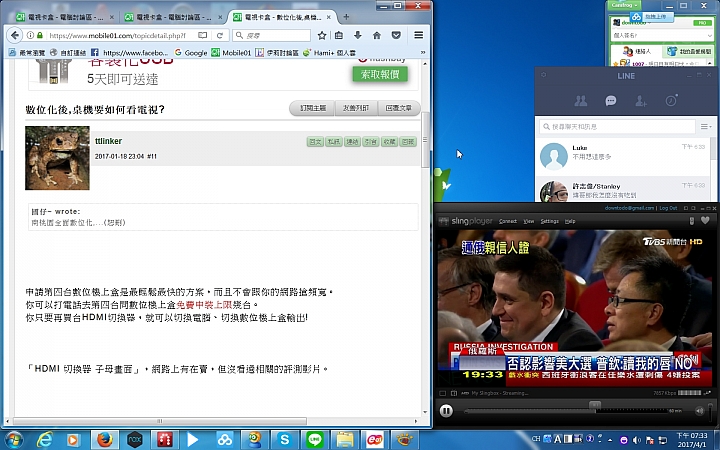Open the Mobile01 bookmark
Viewport: 720px width, 450px height.
click(231, 53)
